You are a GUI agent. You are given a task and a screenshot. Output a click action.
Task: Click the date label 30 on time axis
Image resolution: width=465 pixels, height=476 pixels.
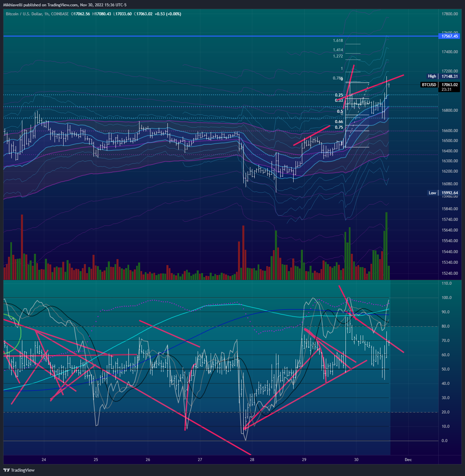tap(356, 460)
